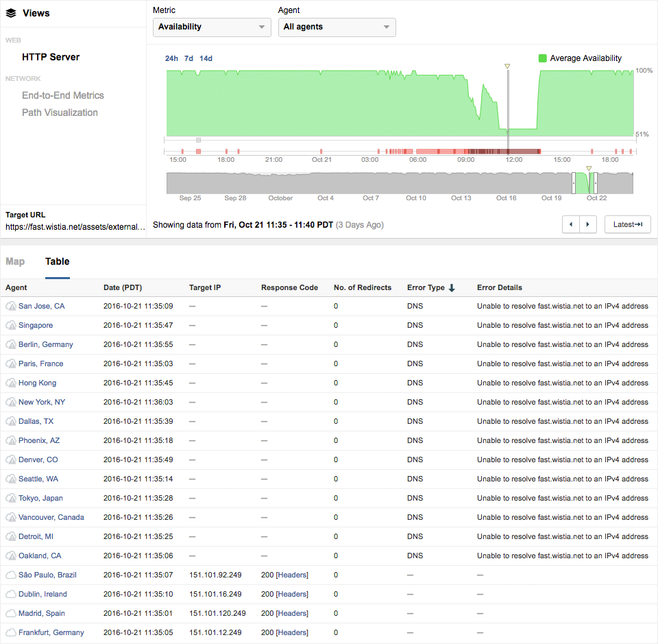Screen dimensions: 658x644
Task: Step to previous time interval arrow
Action: click(571, 224)
